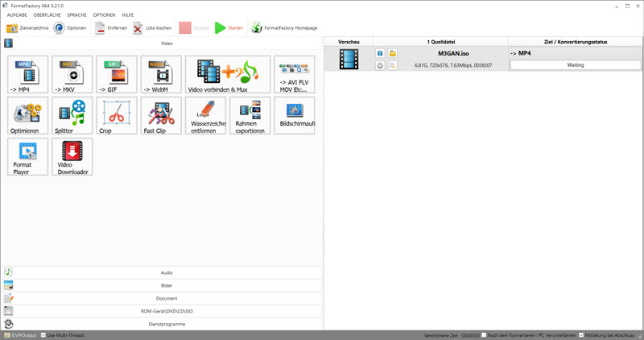Click the Starten play button
644x340 pixels.
(229, 28)
